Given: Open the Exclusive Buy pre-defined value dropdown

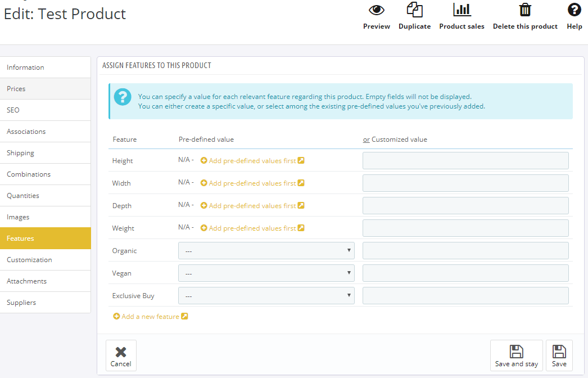Looking at the screenshot, I should [266, 296].
